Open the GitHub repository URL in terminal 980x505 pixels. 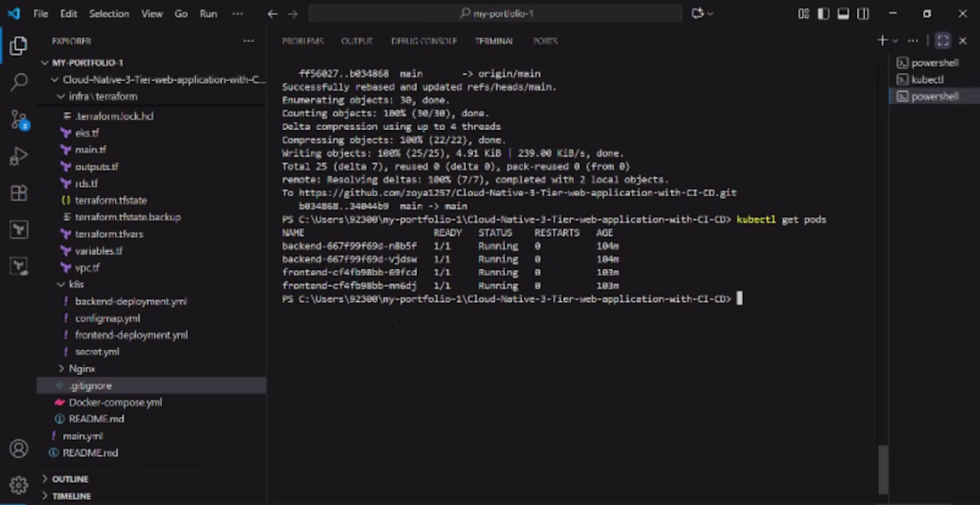click(x=518, y=193)
